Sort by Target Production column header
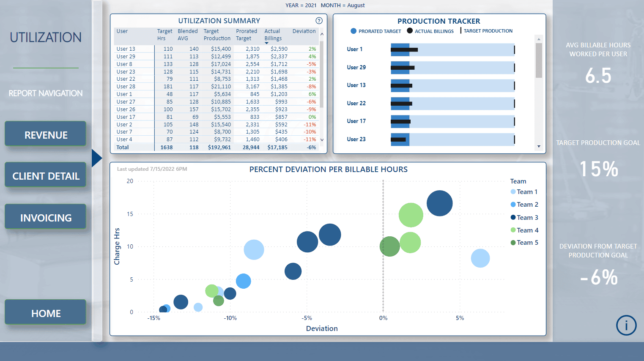This screenshot has width=644, height=361. (x=217, y=35)
